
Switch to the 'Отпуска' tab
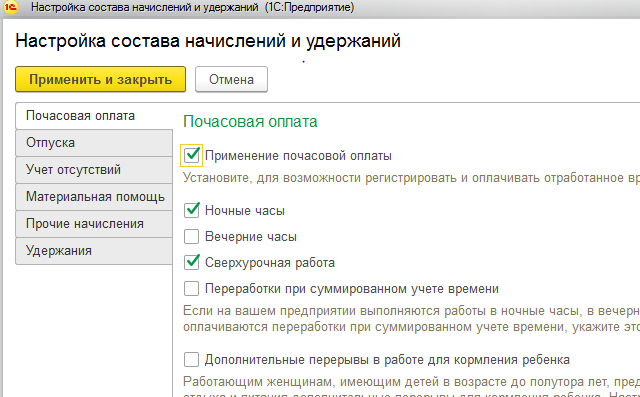click(x=94, y=143)
